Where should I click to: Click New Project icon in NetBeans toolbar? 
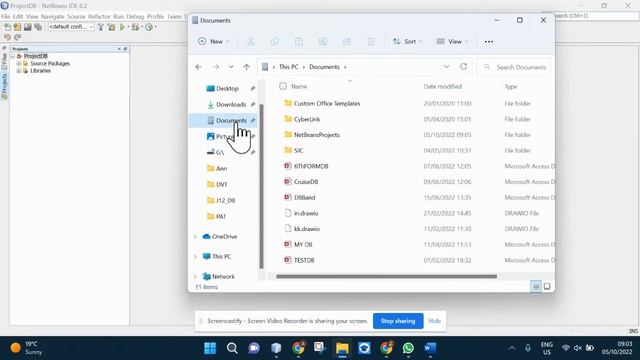point(17,27)
